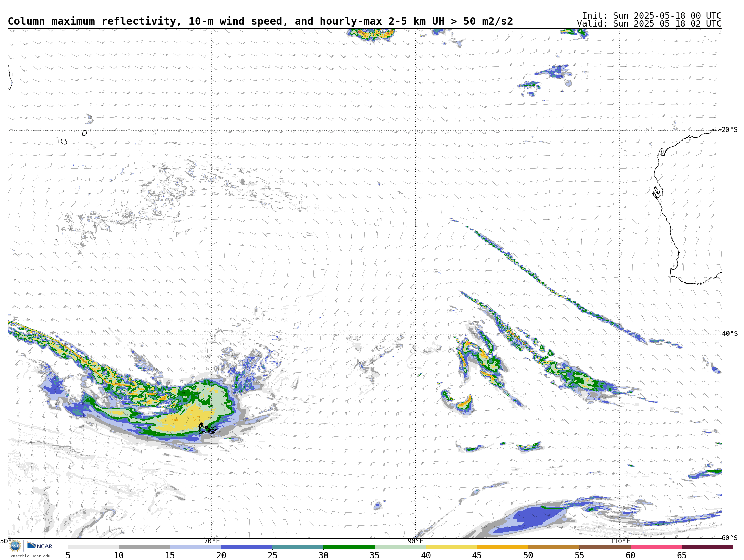This screenshot has height=560, width=744.
Task: Click the colorbar tick label '35'
Action: pos(375,555)
